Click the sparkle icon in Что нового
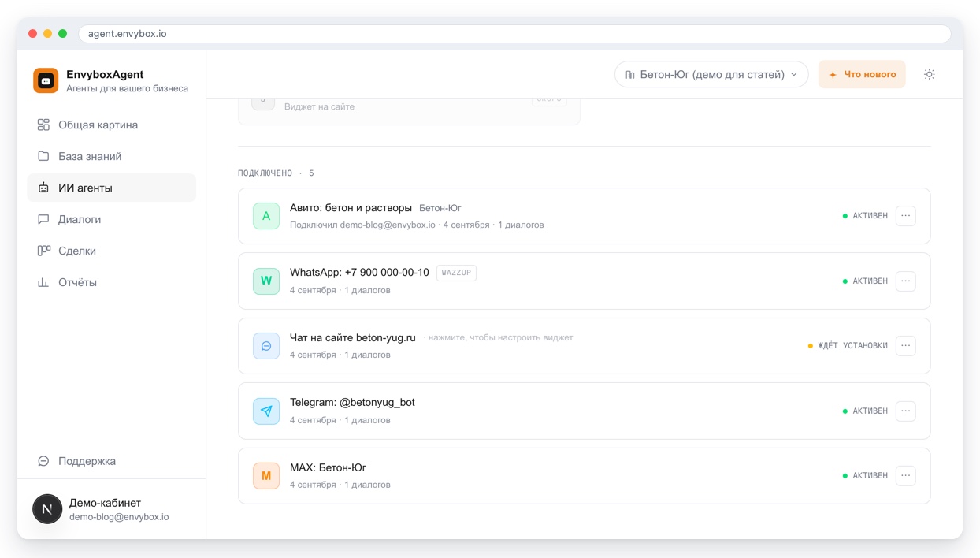 pos(833,75)
